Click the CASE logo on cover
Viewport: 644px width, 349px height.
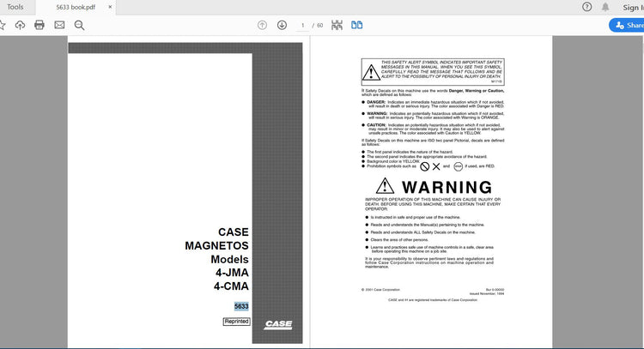278,324
